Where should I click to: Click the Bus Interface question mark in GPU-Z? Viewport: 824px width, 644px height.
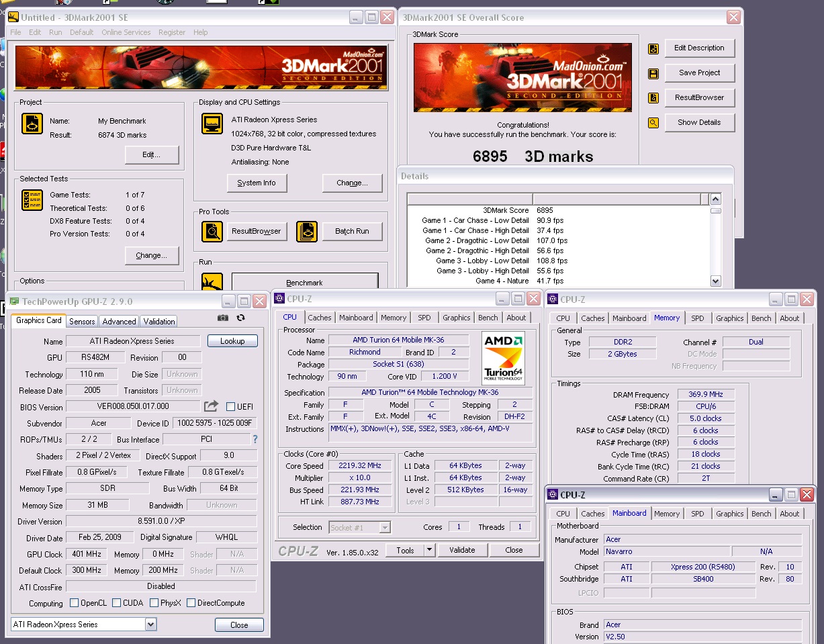coord(255,439)
